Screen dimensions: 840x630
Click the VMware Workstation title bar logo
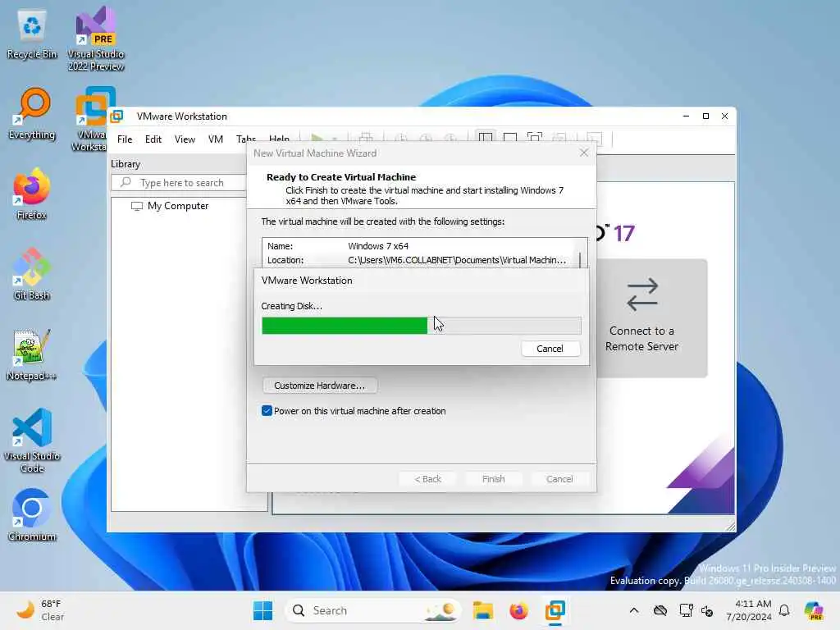pos(116,116)
